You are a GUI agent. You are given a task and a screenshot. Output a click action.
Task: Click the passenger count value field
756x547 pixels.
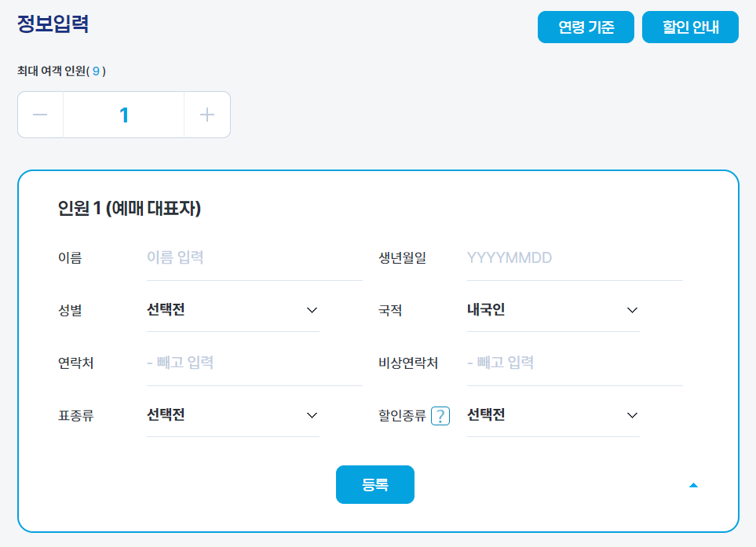pos(124,115)
